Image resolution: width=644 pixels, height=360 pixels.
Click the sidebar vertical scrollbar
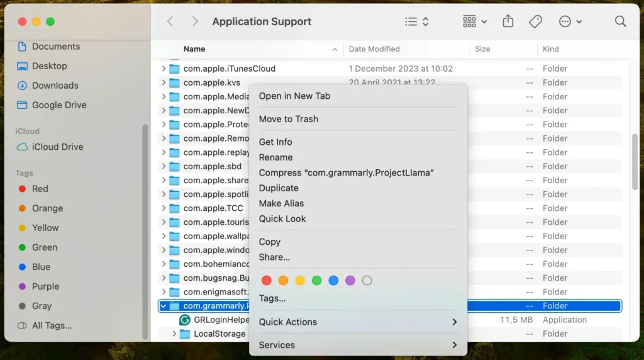pyautogui.click(x=145, y=232)
